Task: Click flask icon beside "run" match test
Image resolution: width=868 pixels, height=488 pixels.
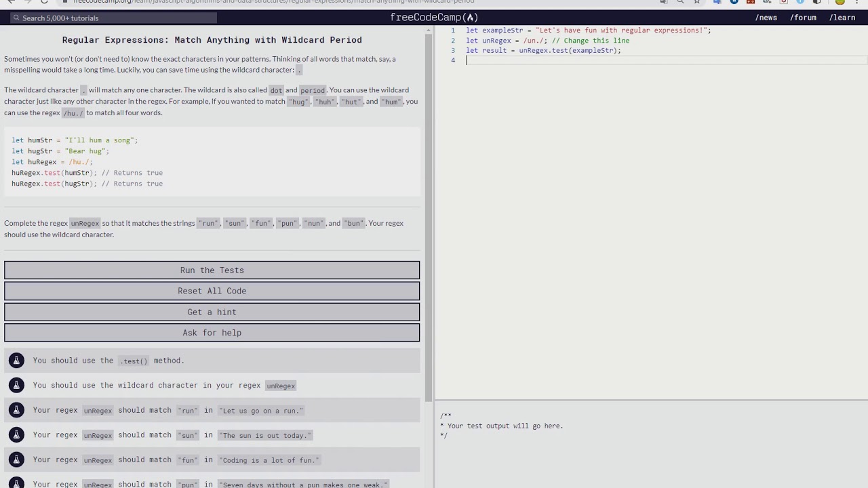Action: tap(16, 410)
